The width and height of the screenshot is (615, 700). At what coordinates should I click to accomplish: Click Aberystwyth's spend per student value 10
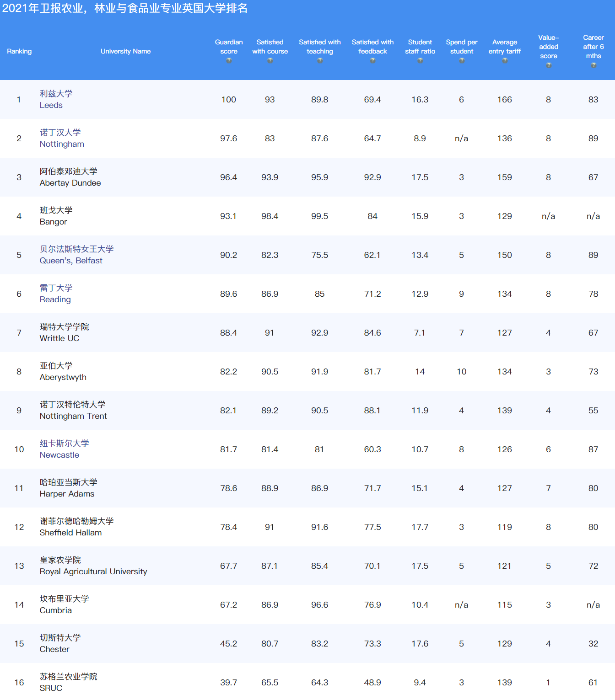[462, 372]
